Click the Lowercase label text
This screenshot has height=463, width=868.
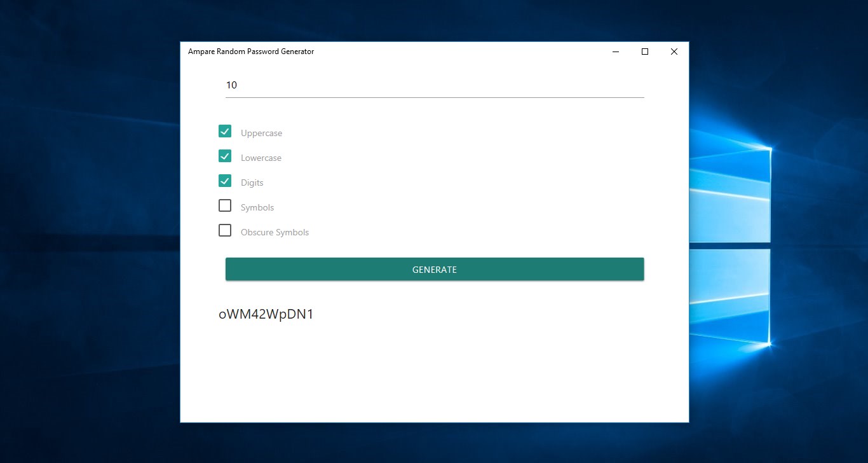(x=261, y=158)
